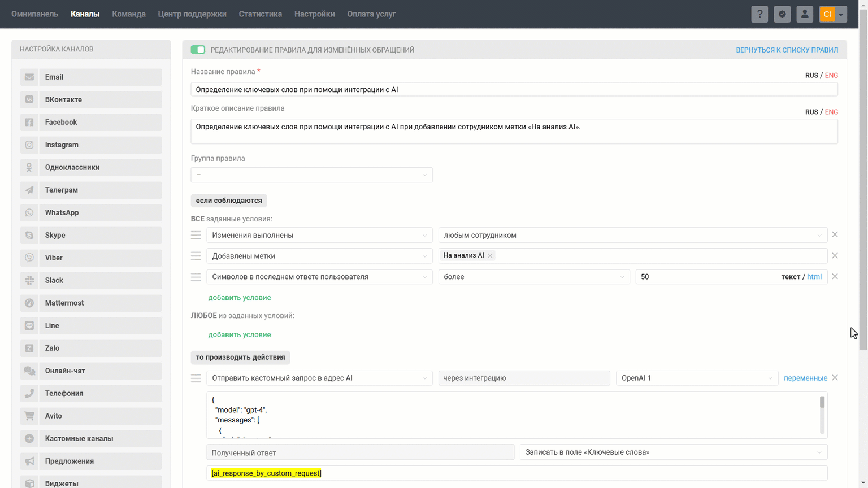Delete the AI custom request action
The image size is (868, 488).
coord(835,377)
